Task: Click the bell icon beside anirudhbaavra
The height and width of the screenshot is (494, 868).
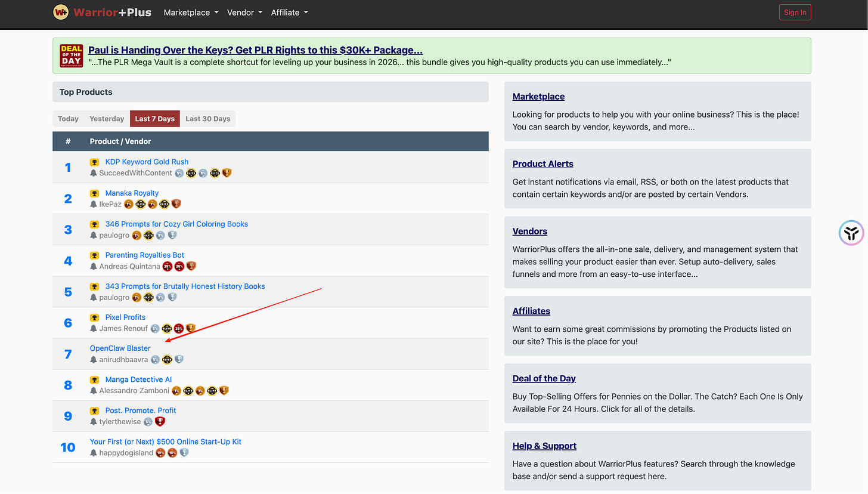Action: [94, 360]
